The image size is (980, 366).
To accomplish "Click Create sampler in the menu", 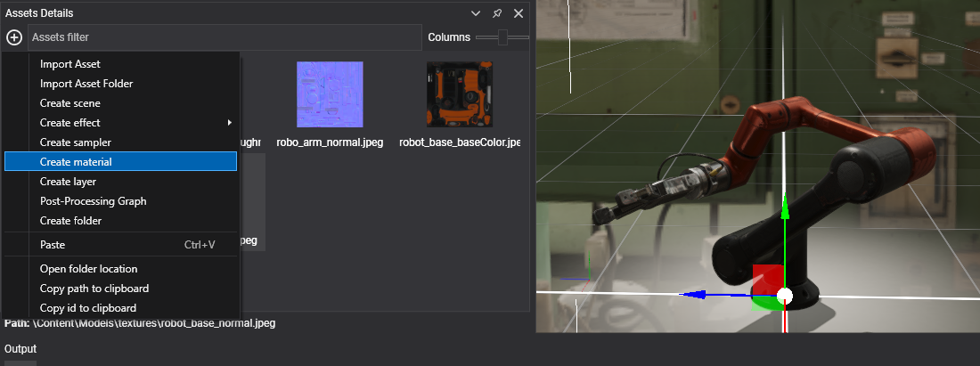I will click(76, 142).
